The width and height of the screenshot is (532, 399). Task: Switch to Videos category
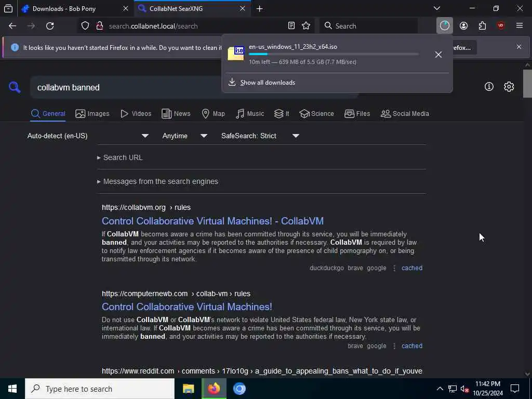[x=136, y=114]
